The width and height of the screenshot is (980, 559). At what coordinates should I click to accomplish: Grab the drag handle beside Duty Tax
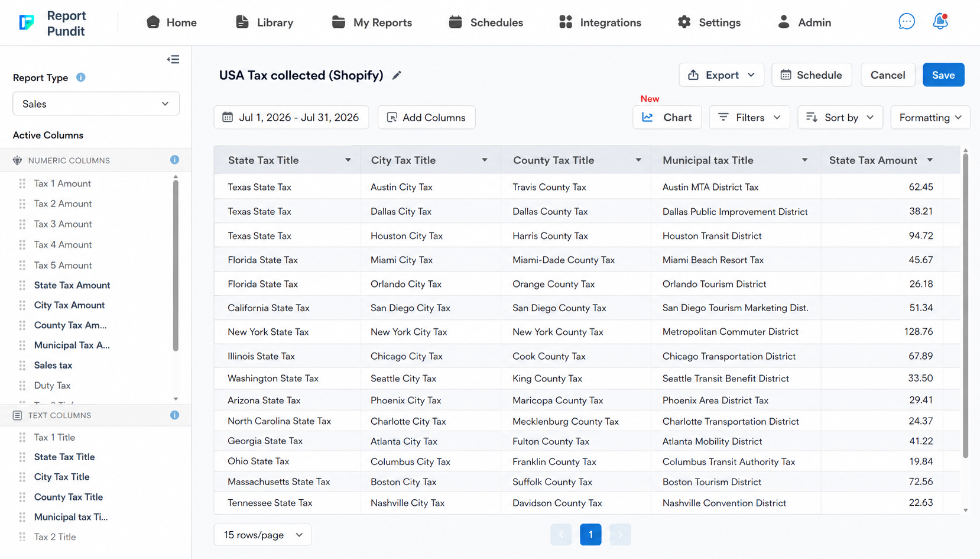22,386
